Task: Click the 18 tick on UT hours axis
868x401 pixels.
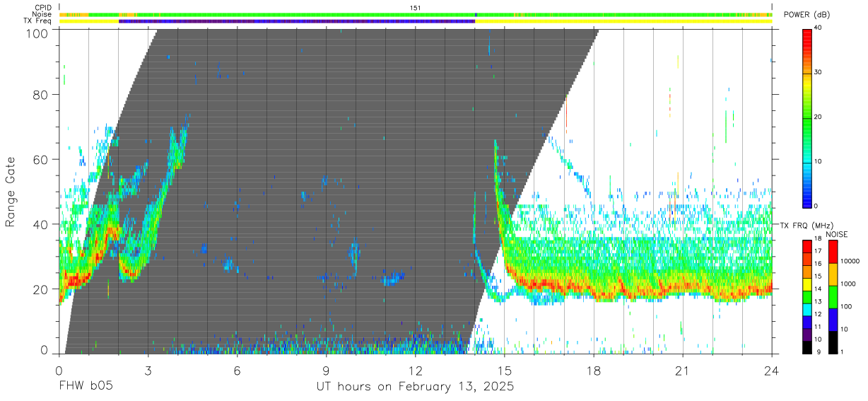Action: pos(594,370)
